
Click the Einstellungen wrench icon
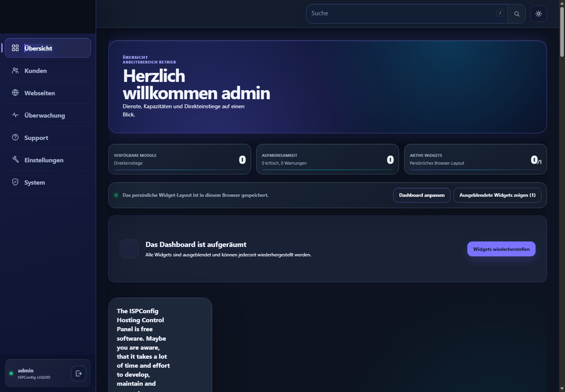point(15,160)
